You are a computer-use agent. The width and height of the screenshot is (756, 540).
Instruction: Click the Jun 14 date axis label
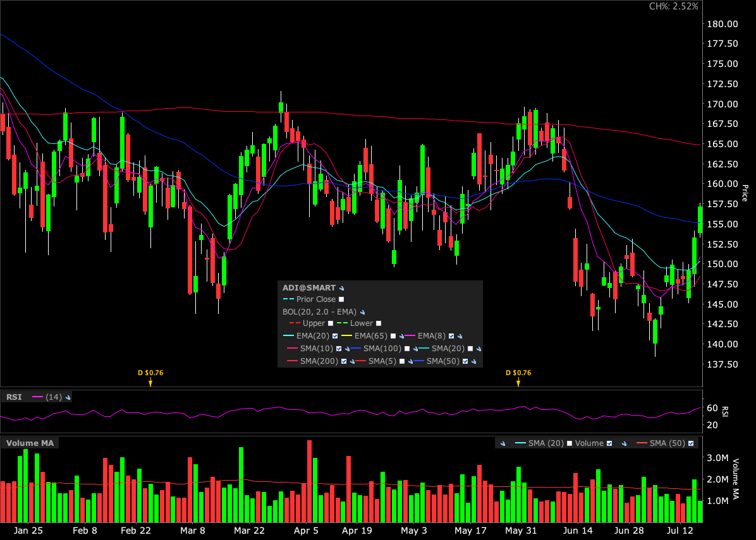point(578,531)
